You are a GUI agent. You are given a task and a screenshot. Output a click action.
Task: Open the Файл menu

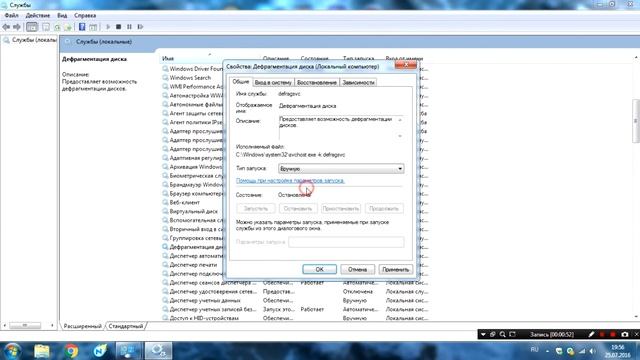pyautogui.click(x=11, y=15)
